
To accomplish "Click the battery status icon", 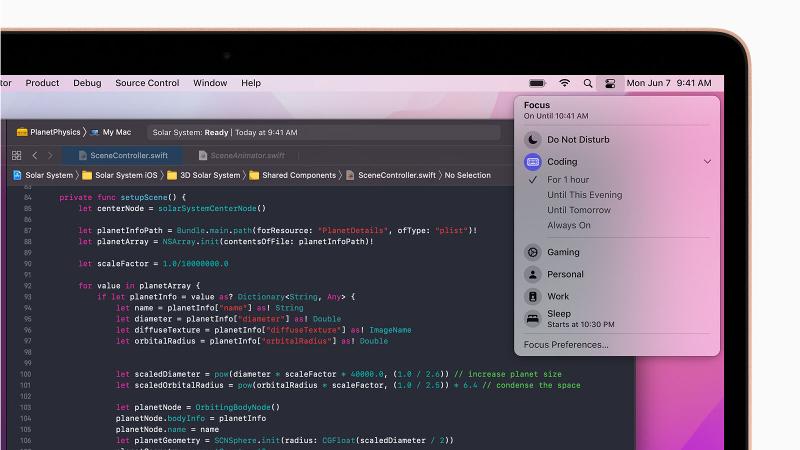I will [537, 83].
